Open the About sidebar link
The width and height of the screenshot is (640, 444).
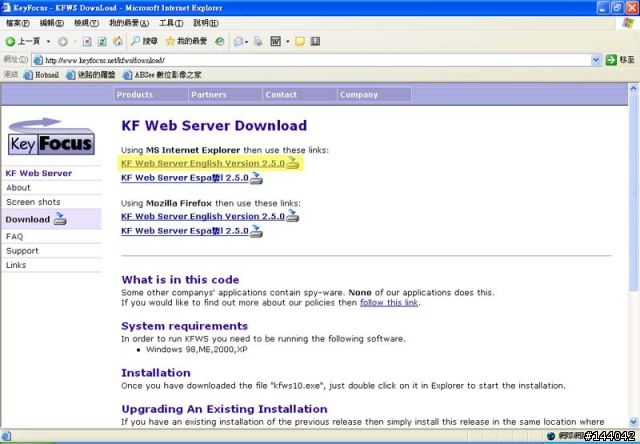18,188
